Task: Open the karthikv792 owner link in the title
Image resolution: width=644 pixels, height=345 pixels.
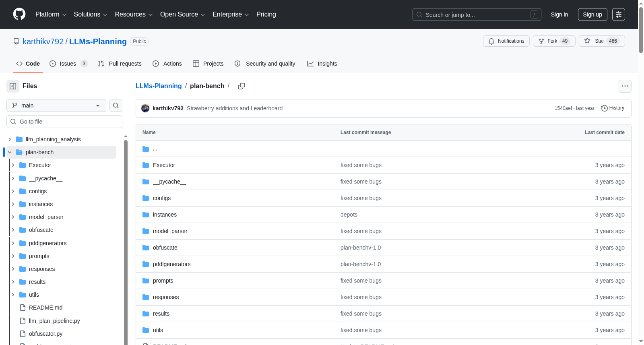Action: [43, 41]
